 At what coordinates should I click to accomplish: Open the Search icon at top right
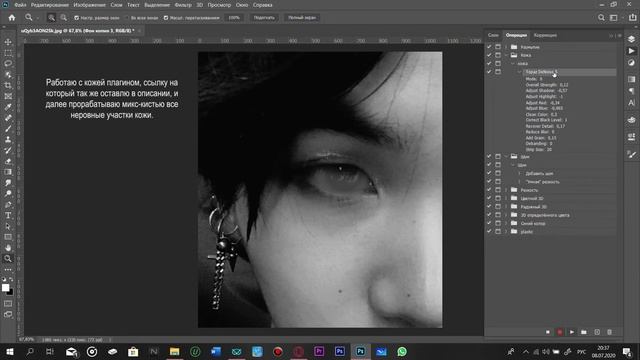601,18
